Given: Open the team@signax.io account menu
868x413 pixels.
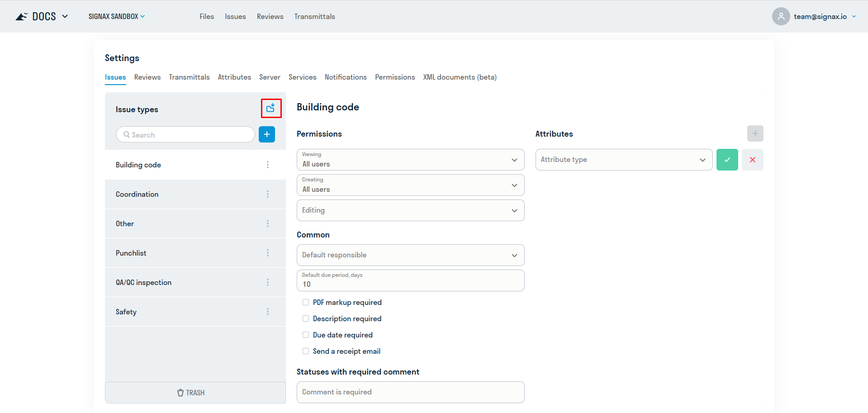Looking at the screenshot, I should [825, 16].
